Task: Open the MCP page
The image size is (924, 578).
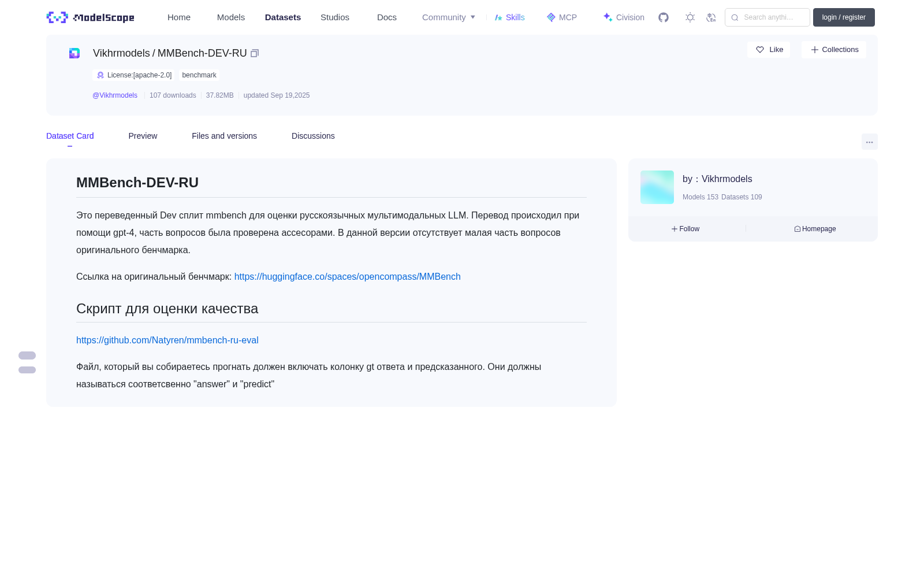Action: tap(562, 17)
